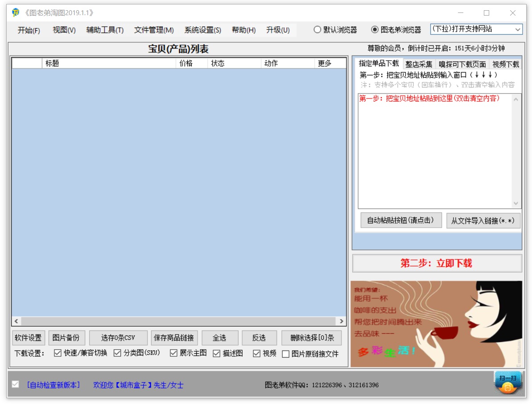This screenshot has width=532, height=404.
Task: Click the 自动粘贴按钮(请点击) button
Action: [401, 220]
